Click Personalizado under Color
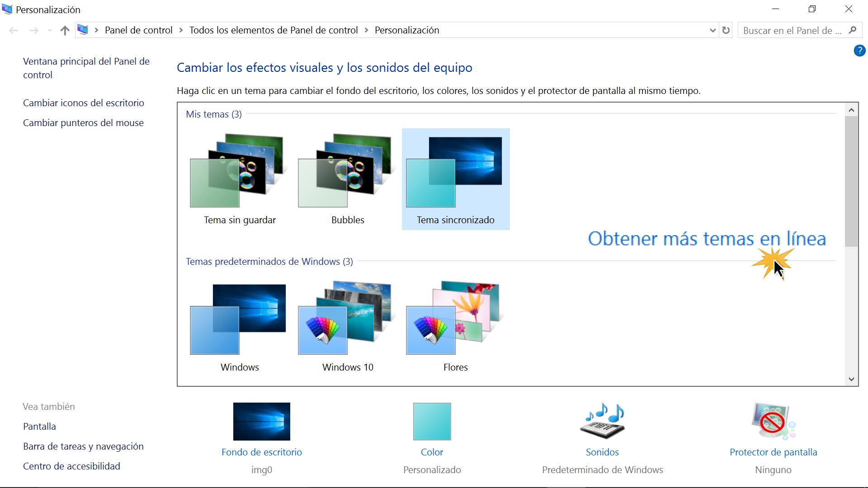868x488 pixels. [432, 470]
